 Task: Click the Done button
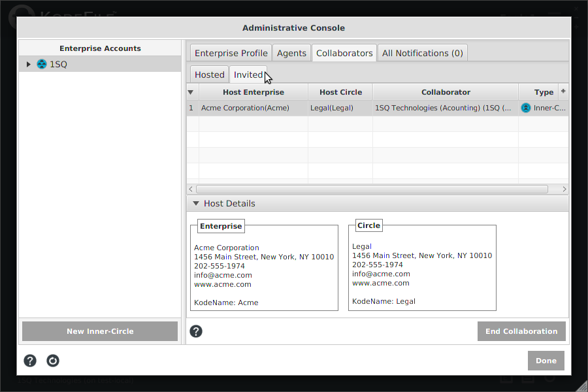pyautogui.click(x=546, y=361)
